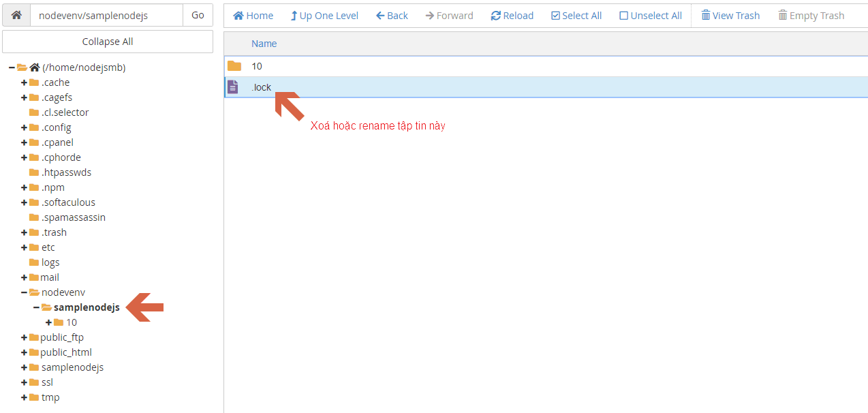Expand the .cache folder in tree

click(25, 82)
